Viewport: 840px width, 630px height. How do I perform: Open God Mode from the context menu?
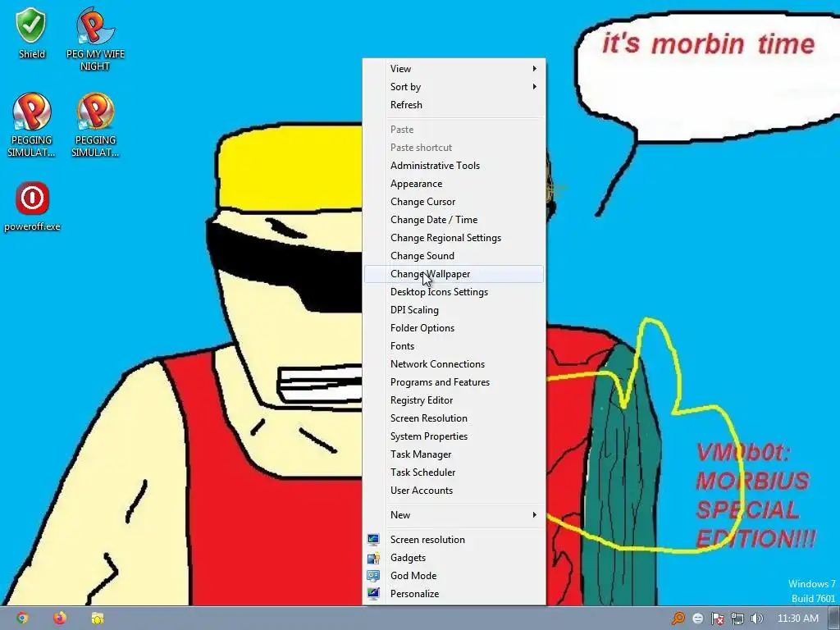click(454, 576)
